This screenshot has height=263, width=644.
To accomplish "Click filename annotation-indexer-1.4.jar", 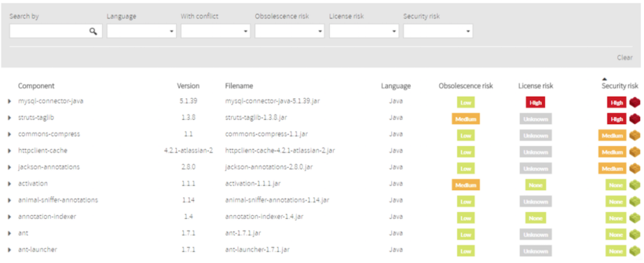I will 264,216.
